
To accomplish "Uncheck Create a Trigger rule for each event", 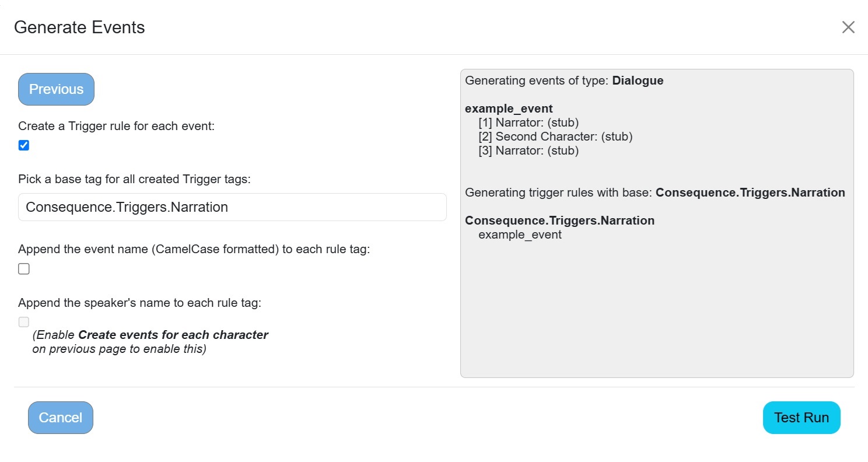I will point(24,145).
